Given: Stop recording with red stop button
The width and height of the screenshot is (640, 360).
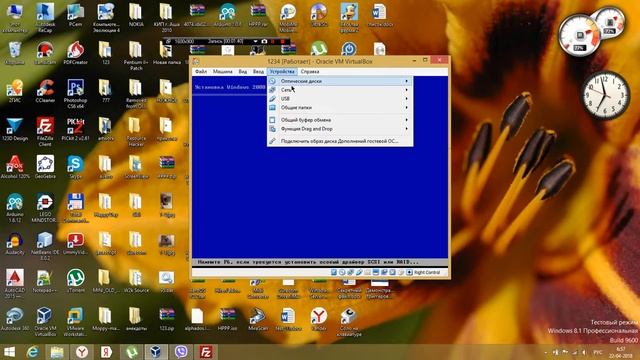Looking at the screenshot, I should click(x=282, y=41).
